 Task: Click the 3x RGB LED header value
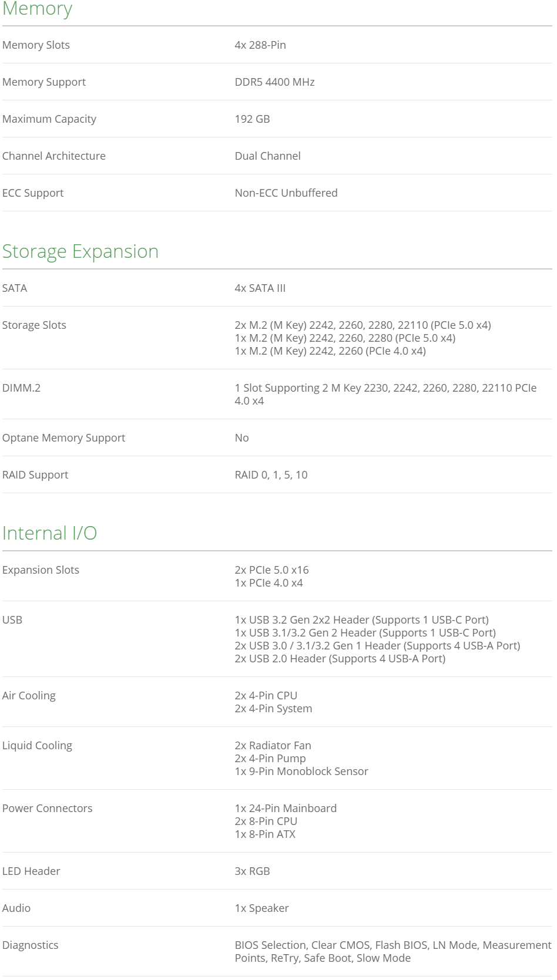point(252,871)
